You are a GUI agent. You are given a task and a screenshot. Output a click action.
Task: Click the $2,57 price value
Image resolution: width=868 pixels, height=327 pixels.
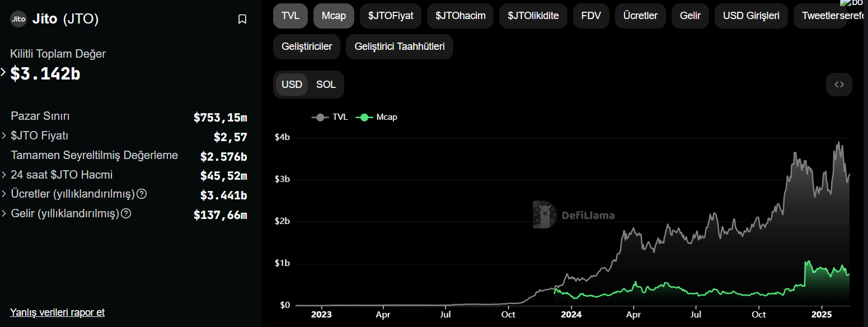[230, 137]
